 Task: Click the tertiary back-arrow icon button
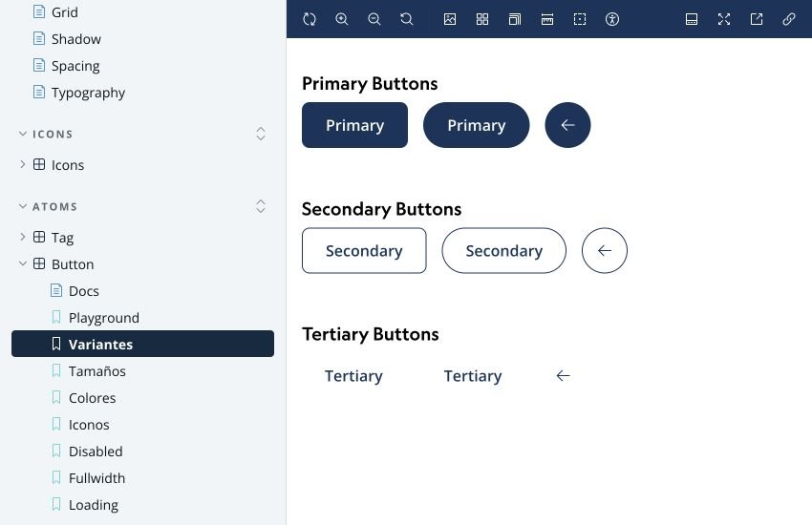563,376
